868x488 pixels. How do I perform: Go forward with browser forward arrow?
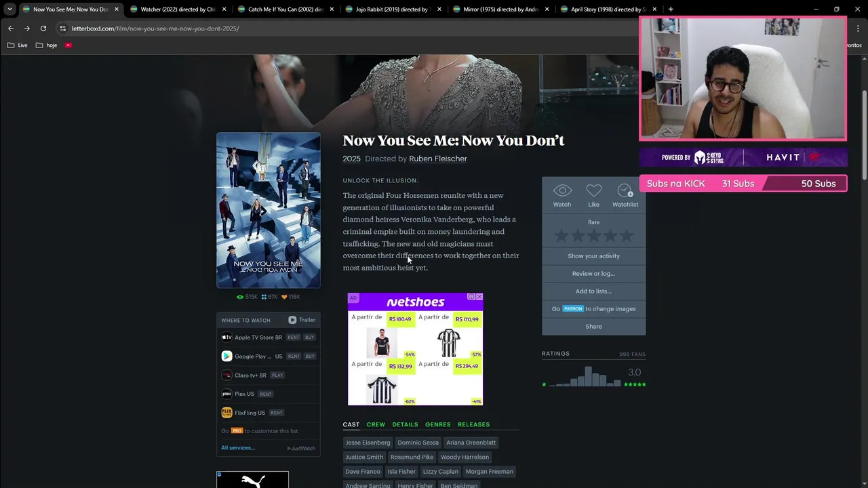(26, 28)
